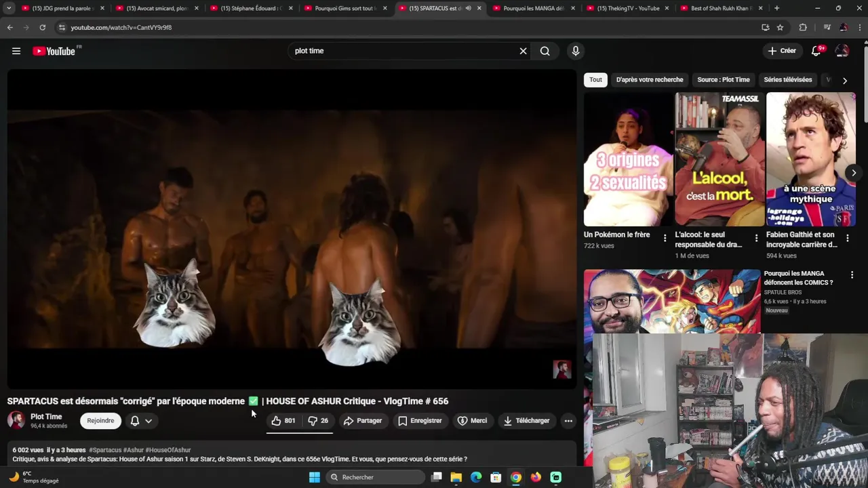
Task: Download the video with Télécharger
Action: click(526, 421)
